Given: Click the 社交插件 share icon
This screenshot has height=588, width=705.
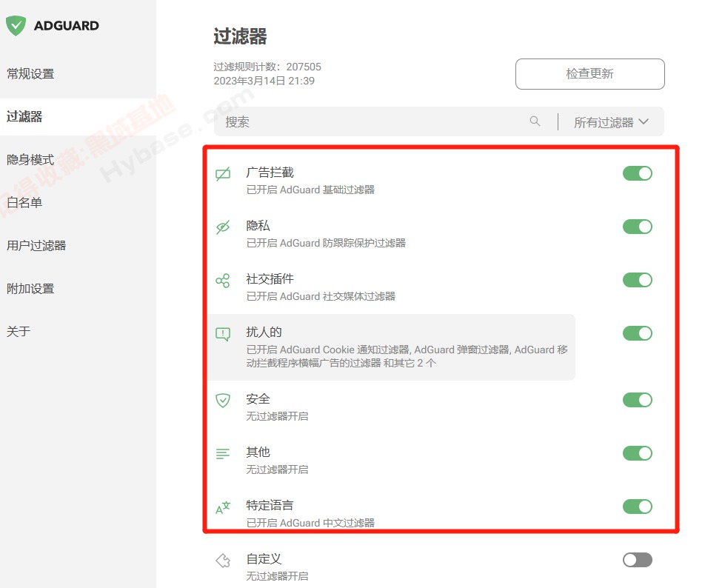Looking at the screenshot, I should pos(223,281).
